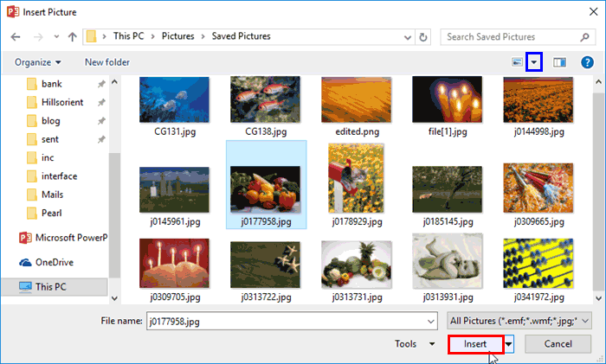The width and height of the screenshot is (606, 364).
Task: Click the file list scroll down arrow
Action: (599, 298)
